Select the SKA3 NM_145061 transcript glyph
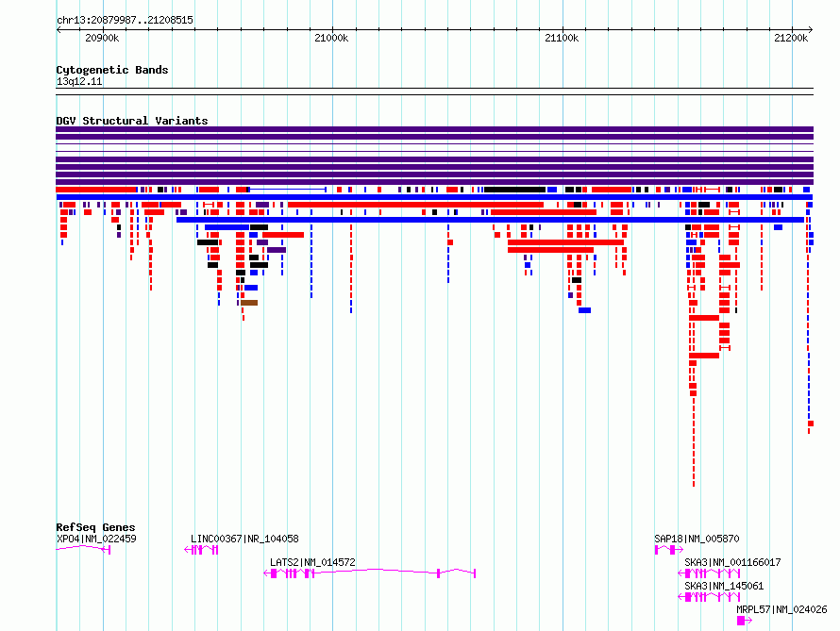Image resolution: width=840 pixels, height=631 pixels. pos(709,597)
